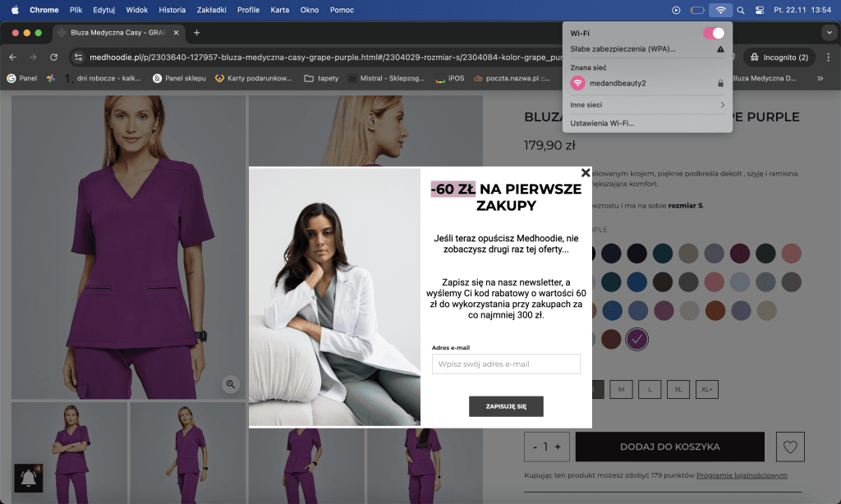Reload the page with the refresh icon

pyautogui.click(x=54, y=57)
